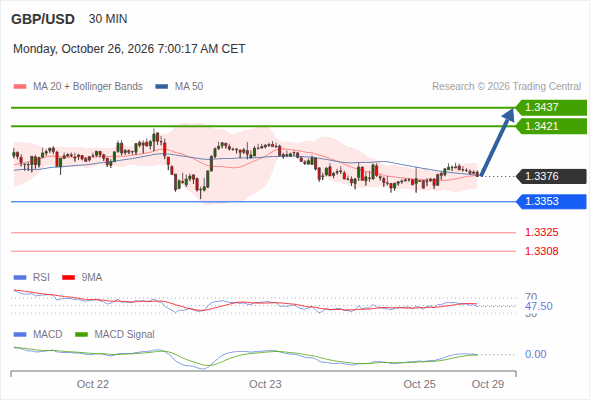The image size is (590, 400).
Task: Click the red 9MA legend swatch
Action: click(68, 278)
